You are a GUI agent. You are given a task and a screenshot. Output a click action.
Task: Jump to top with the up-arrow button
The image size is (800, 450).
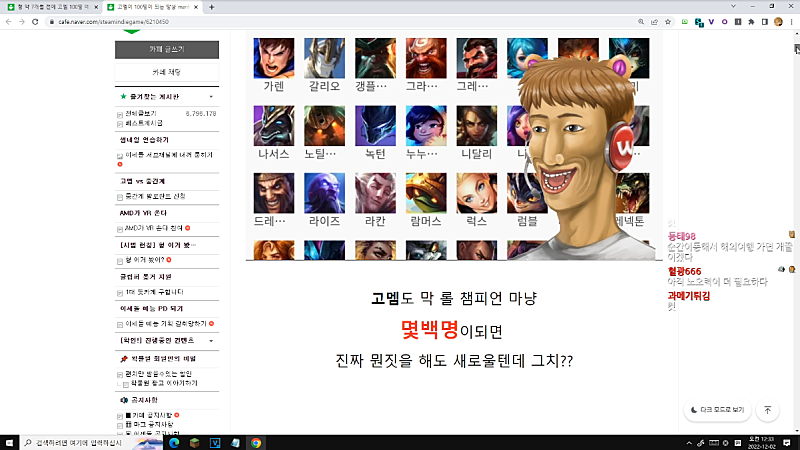pyautogui.click(x=767, y=410)
